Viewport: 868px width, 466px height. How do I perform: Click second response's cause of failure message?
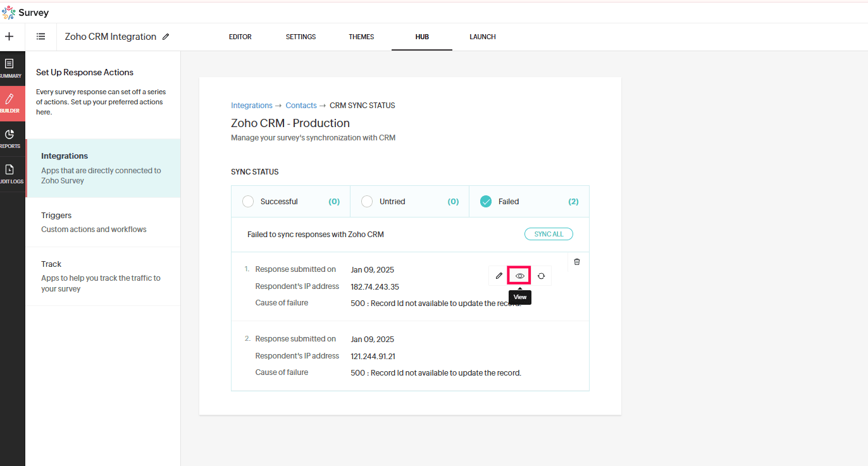tap(436, 373)
